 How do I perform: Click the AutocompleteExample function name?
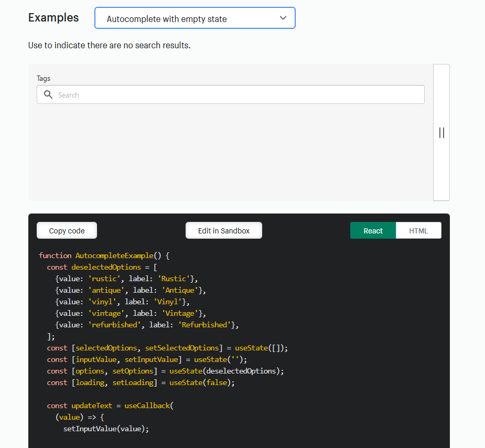click(x=115, y=255)
